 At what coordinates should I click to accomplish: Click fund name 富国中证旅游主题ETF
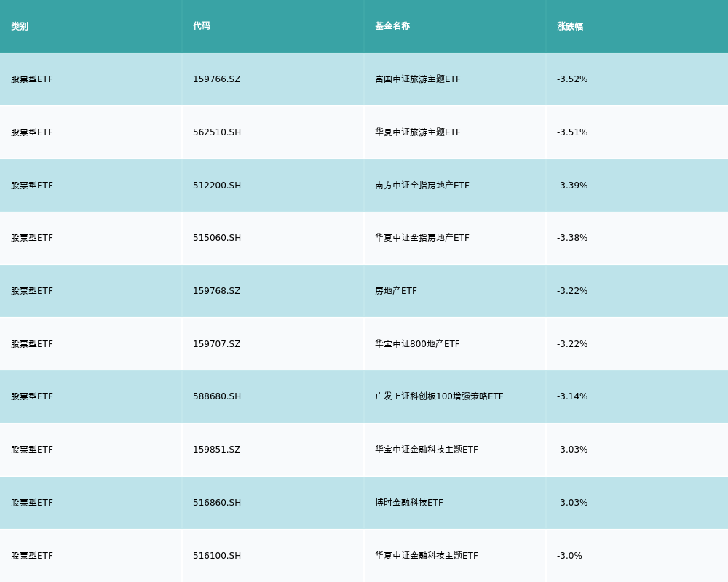point(418,79)
